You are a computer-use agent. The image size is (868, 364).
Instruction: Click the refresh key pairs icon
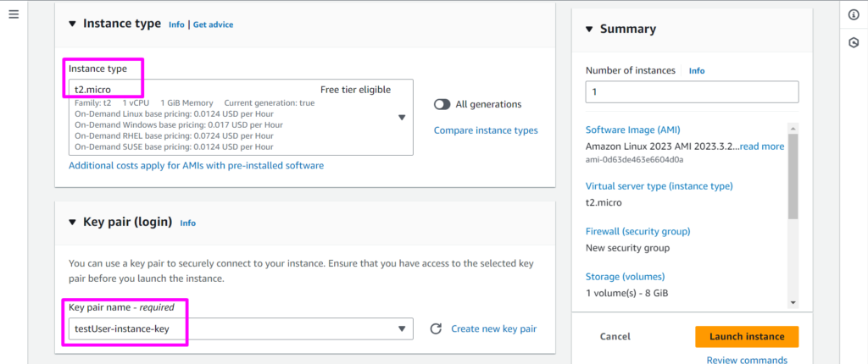pos(436,328)
